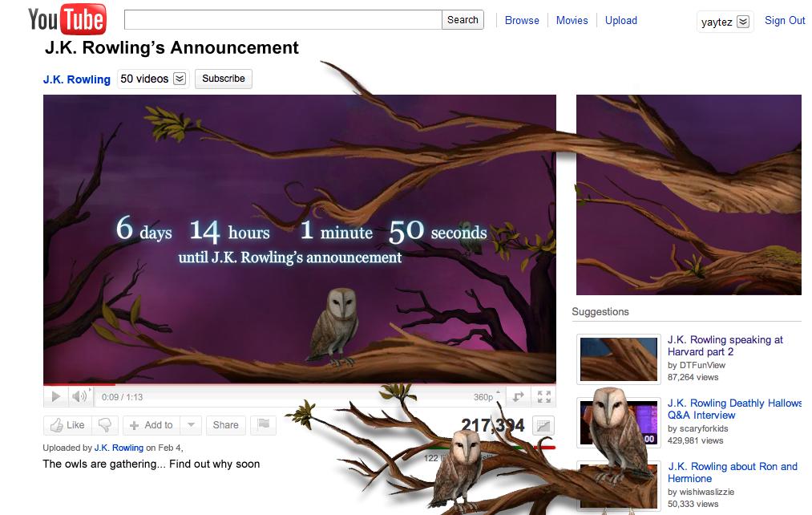The width and height of the screenshot is (812, 515).
Task: Open J.K. Rowling Deathly Hallows Q&A Interview
Action: (733, 409)
